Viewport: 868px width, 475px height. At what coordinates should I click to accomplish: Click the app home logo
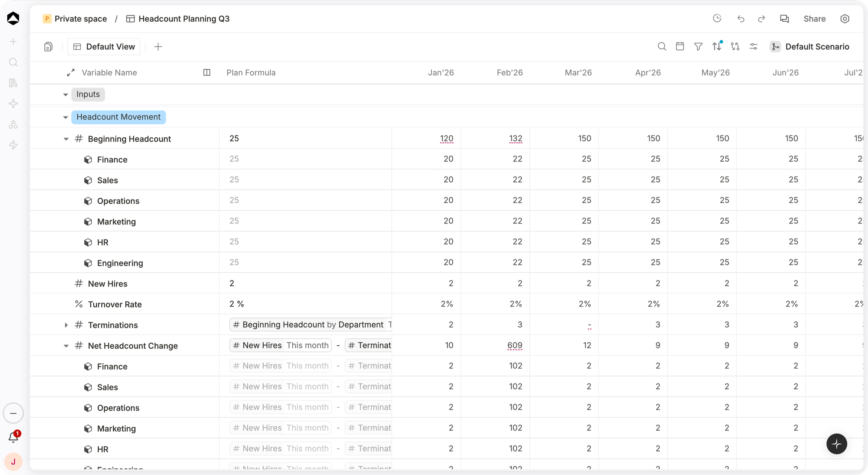pos(13,18)
